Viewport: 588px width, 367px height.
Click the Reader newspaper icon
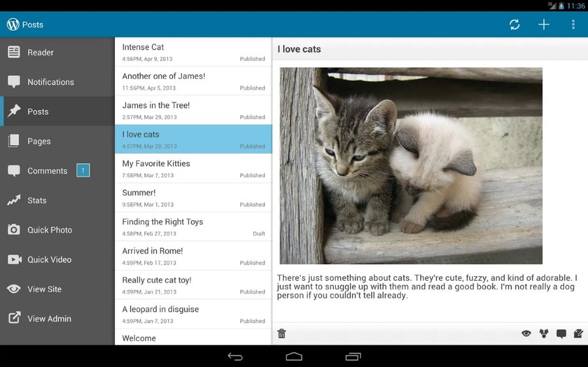click(14, 52)
